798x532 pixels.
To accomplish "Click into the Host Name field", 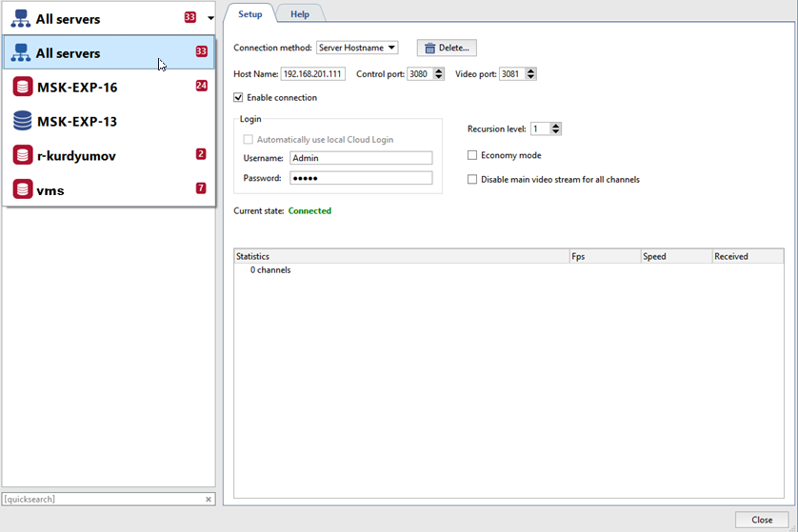I will [x=312, y=74].
